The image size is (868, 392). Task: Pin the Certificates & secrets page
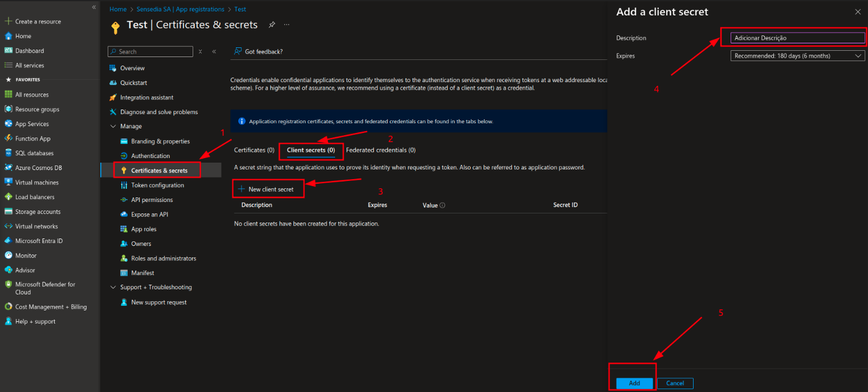click(x=272, y=25)
